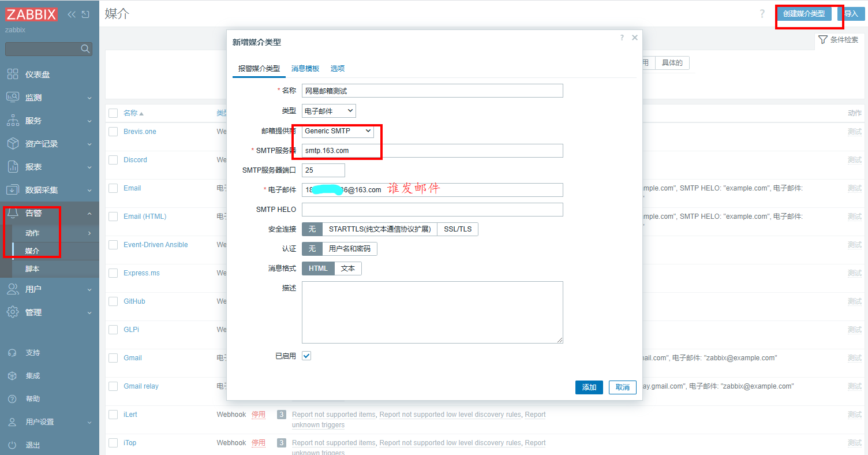868x455 pixels.
Task: Click 测试 in the Discord row
Action: click(855, 160)
